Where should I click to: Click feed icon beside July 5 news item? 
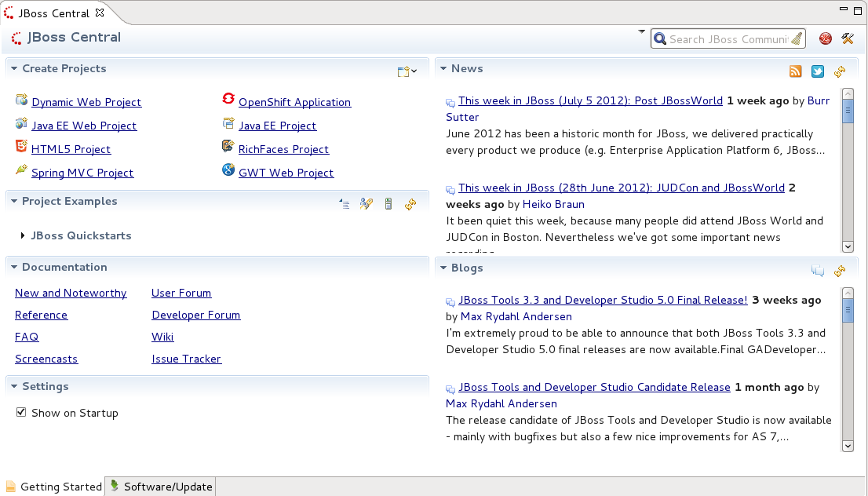pyautogui.click(x=450, y=103)
